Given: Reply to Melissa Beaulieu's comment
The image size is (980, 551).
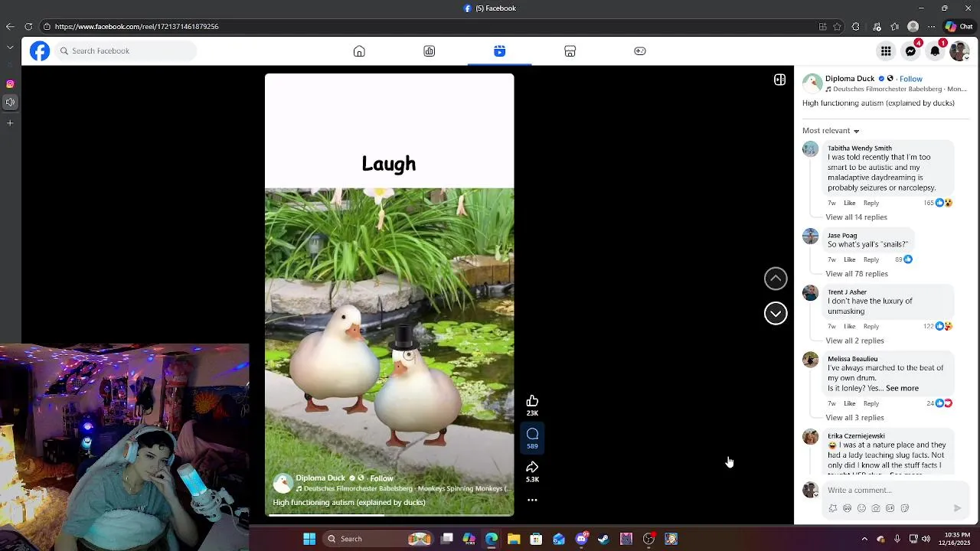Looking at the screenshot, I should (x=871, y=403).
